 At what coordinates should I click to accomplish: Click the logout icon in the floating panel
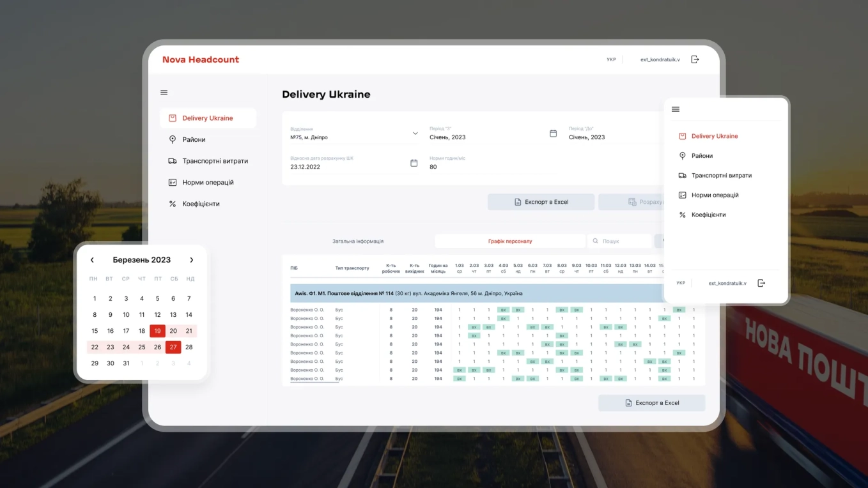761,283
